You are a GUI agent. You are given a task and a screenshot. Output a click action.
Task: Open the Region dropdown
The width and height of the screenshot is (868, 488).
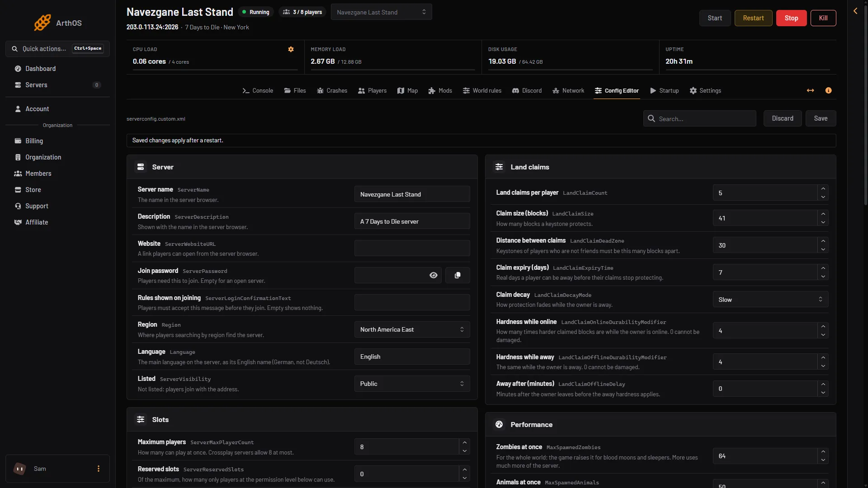coord(412,329)
